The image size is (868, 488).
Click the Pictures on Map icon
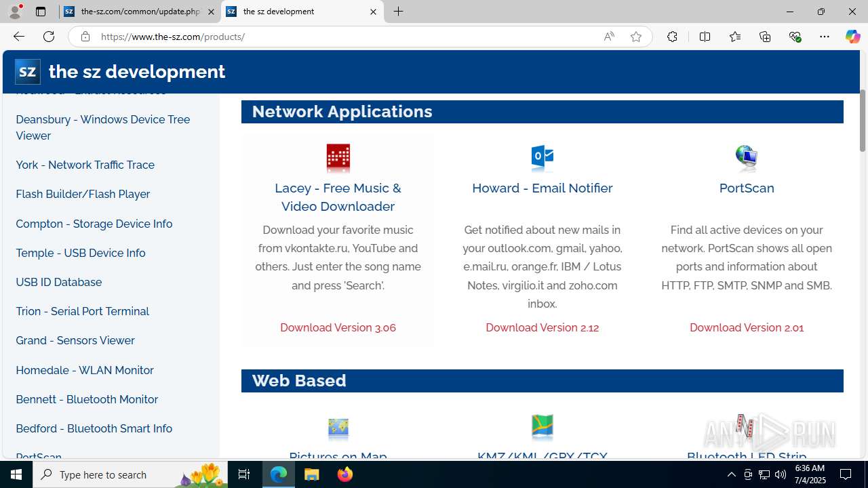(338, 427)
